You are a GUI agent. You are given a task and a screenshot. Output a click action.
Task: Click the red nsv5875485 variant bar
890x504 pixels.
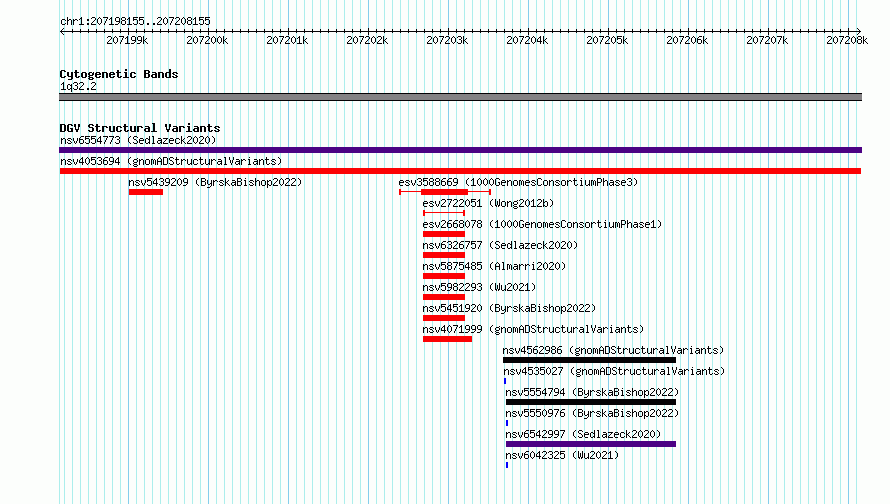pyautogui.click(x=444, y=276)
